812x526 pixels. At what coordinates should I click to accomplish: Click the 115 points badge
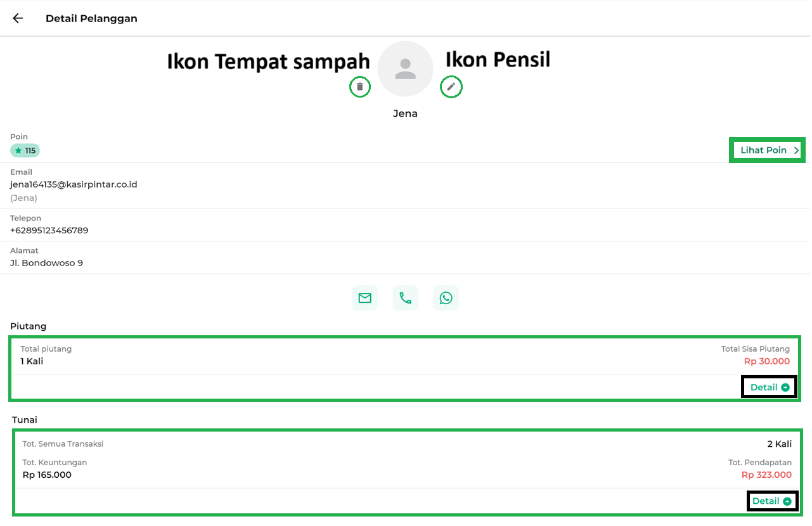coord(25,151)
